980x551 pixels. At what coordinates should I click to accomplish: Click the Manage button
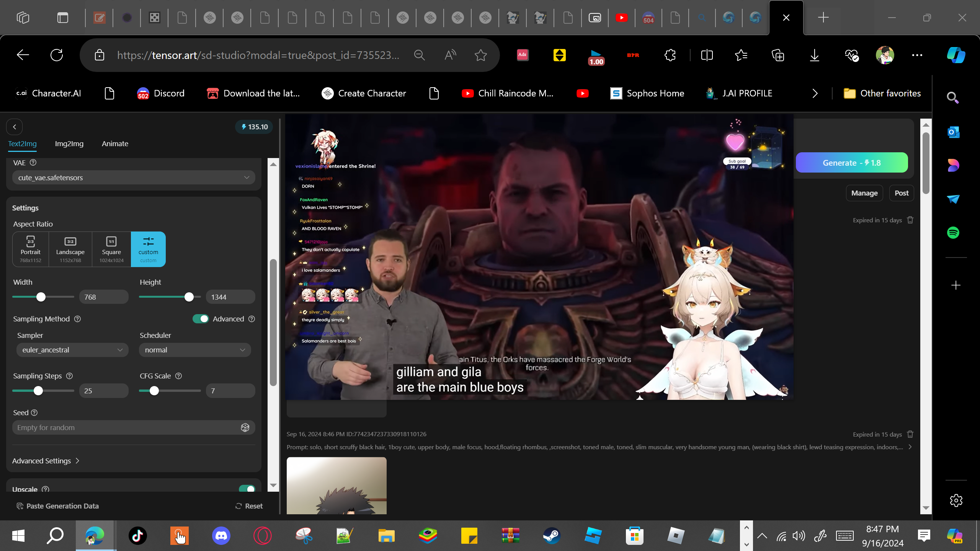tap(864, 193)
